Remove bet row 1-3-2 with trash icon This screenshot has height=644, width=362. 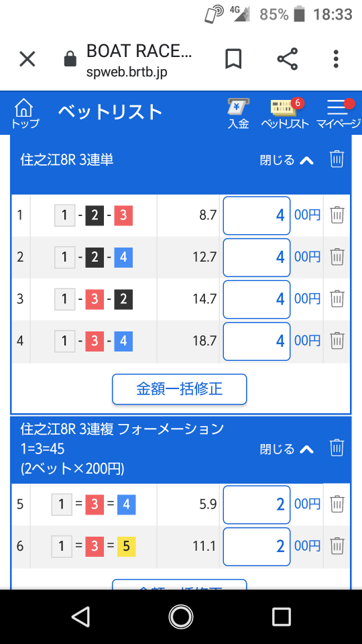click(x=337, y=299)
